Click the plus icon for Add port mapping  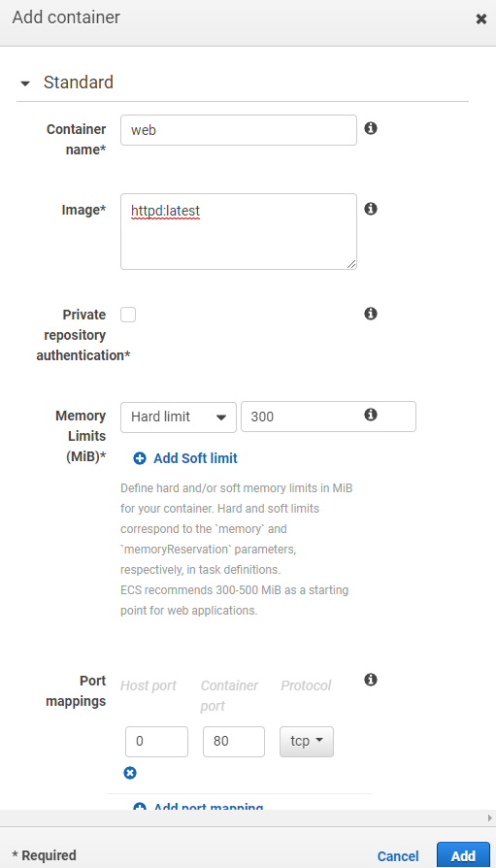pyautogui.click(x=140, y=807)
